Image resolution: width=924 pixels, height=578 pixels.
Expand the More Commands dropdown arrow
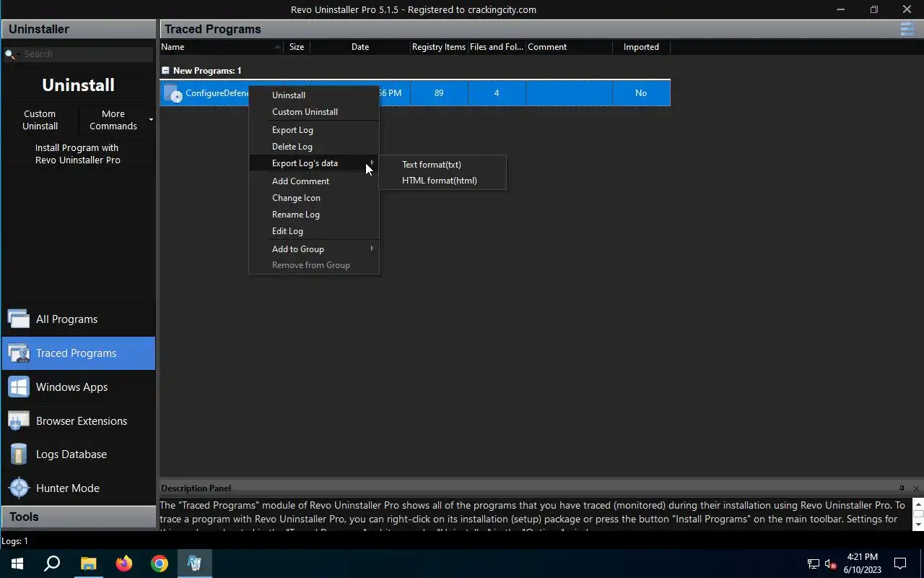coord(151,119)
